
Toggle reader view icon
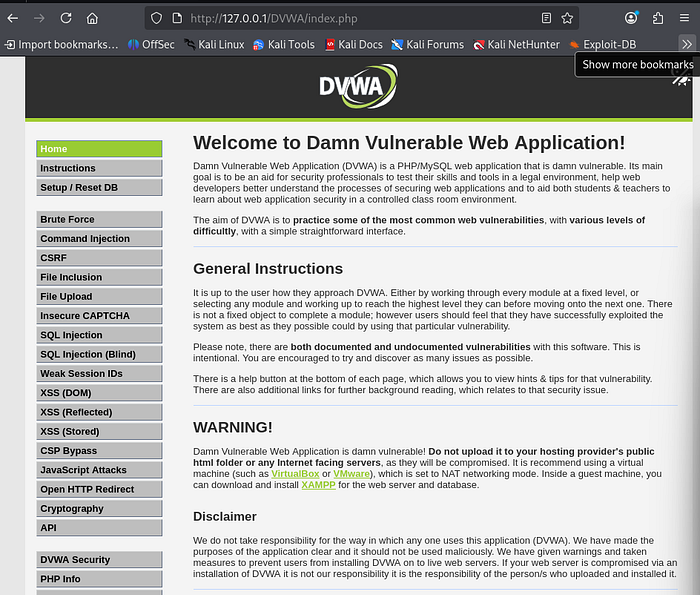[546, 18]
